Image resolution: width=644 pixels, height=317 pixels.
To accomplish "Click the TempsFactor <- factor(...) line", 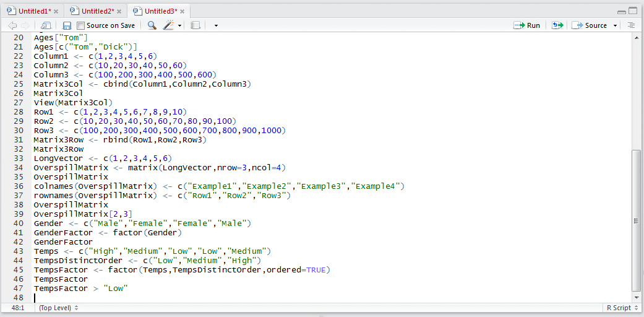I will coord(182,270).
